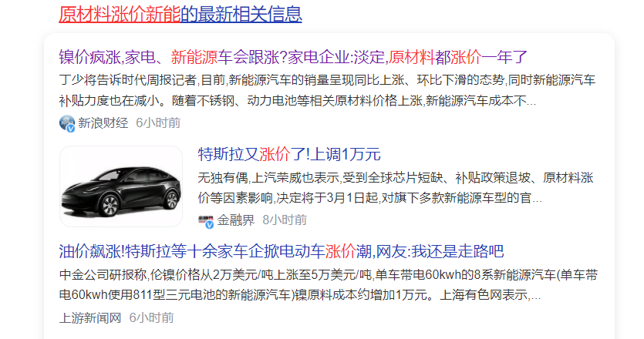Open the black Tesla car thumbnail

tap(121, 186)
